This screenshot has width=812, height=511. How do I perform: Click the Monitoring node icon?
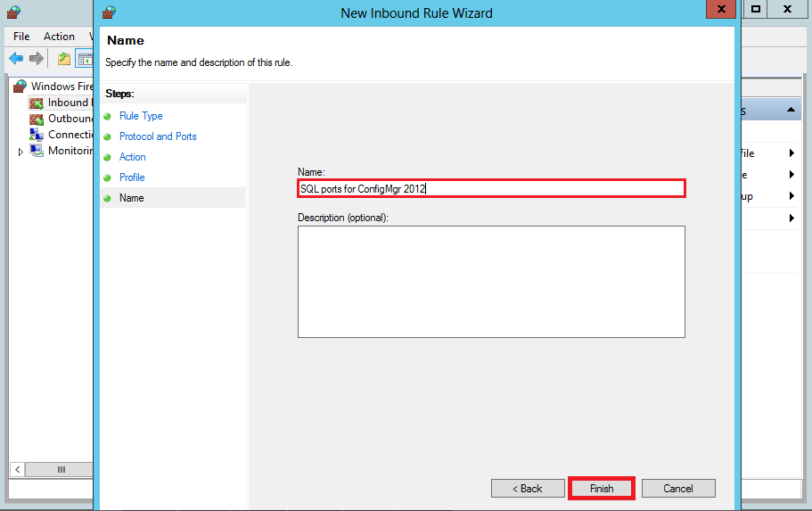[x=37, y=151]
